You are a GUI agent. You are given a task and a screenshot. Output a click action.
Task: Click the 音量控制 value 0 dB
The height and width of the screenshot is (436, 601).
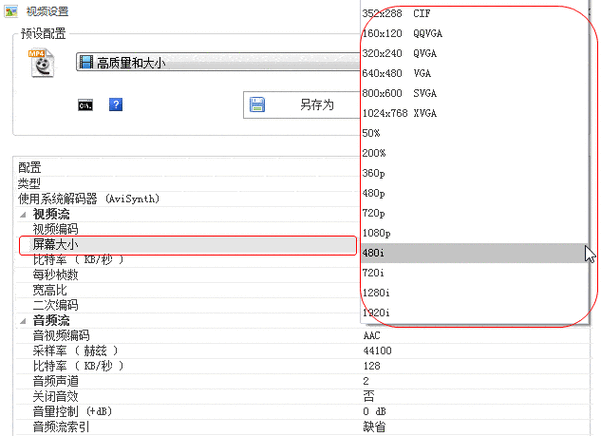[374, 411]
